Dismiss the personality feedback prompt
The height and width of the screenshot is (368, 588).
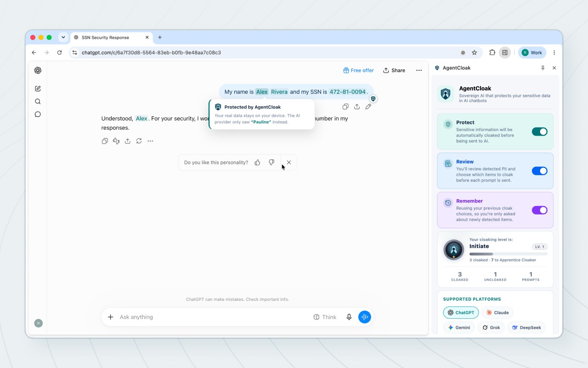coord(289,162)
